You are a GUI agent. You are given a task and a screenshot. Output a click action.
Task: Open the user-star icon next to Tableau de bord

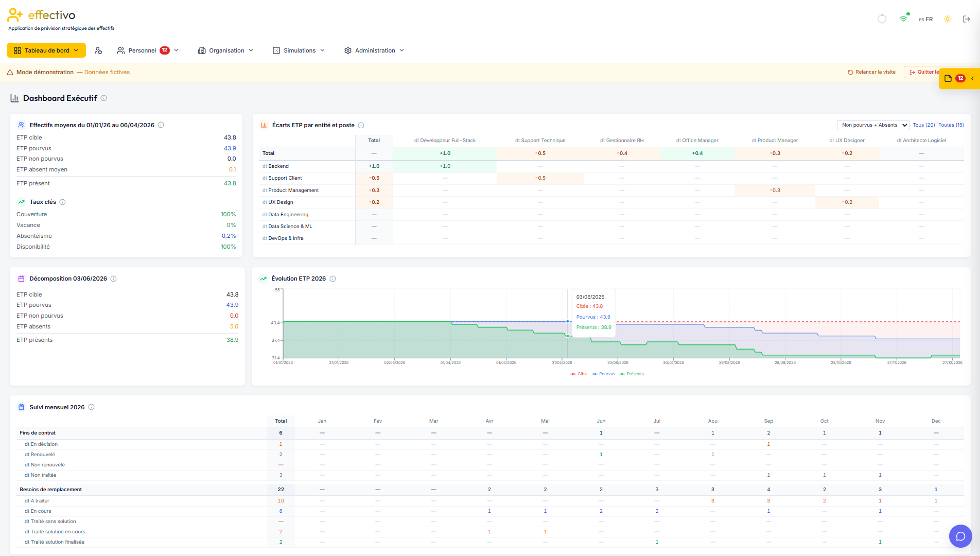coord(98,50)
